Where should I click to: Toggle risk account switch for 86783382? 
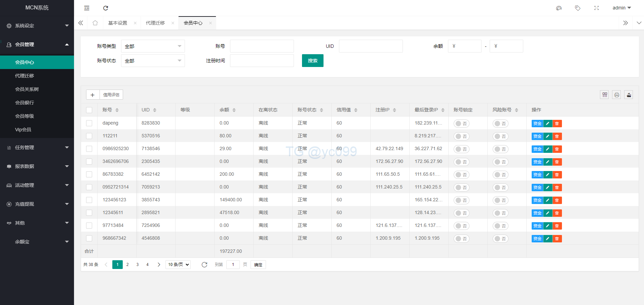point(500,175)
